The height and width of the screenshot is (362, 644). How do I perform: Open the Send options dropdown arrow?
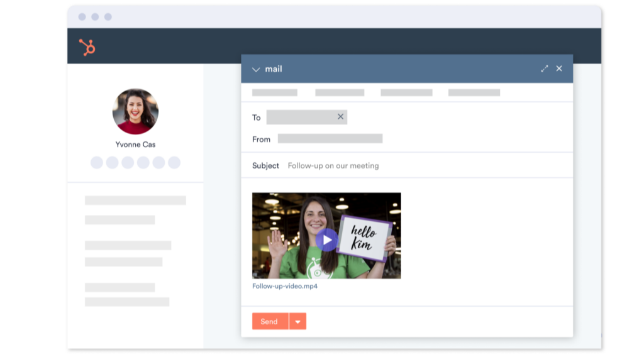pos(297,321)
